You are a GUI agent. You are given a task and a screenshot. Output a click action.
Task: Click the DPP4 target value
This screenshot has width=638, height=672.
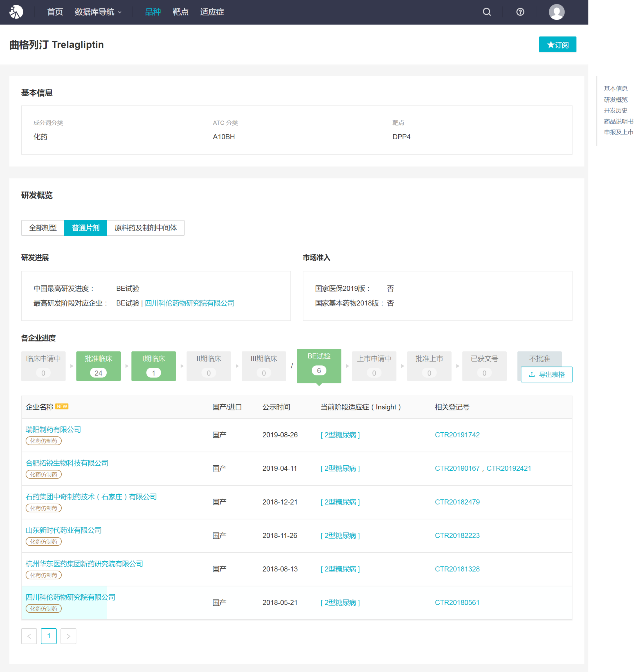[x=401, y=137]
